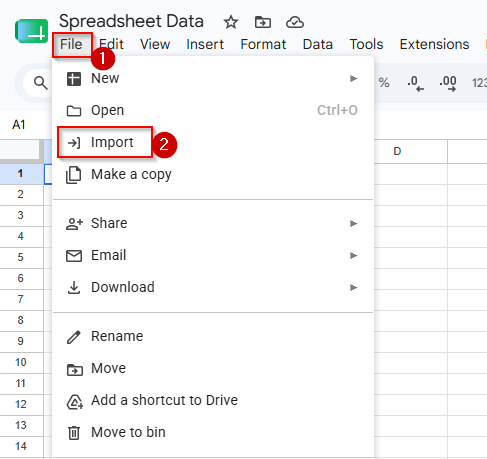Screen dimensions: 487x459
Task: Increase decimal places in toolbar
Action: [x=448, y=83]
